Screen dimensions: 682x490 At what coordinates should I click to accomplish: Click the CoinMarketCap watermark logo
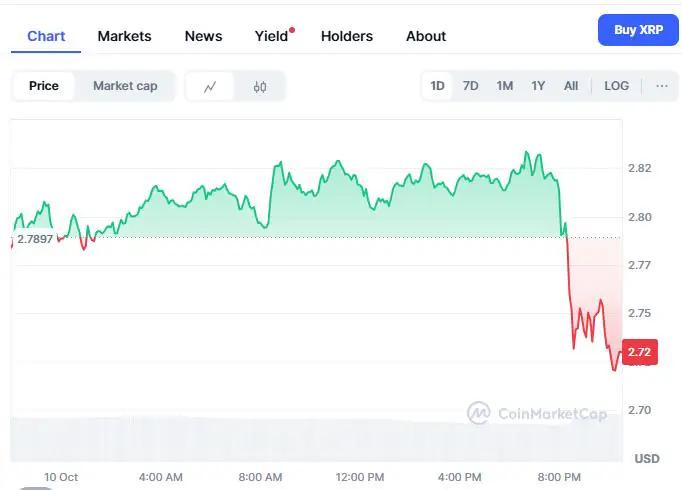pyautogui.click(x=536, y=413)
